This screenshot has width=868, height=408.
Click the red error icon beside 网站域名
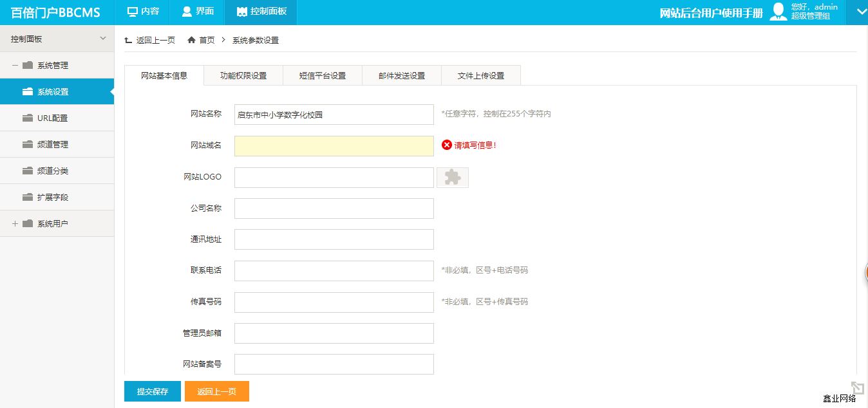tap(447, 145)
